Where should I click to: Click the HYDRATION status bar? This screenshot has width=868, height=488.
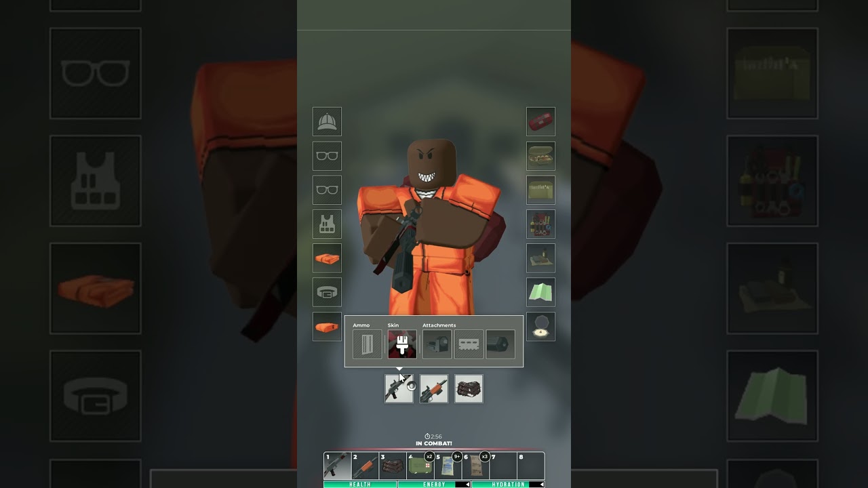[508, 485]
